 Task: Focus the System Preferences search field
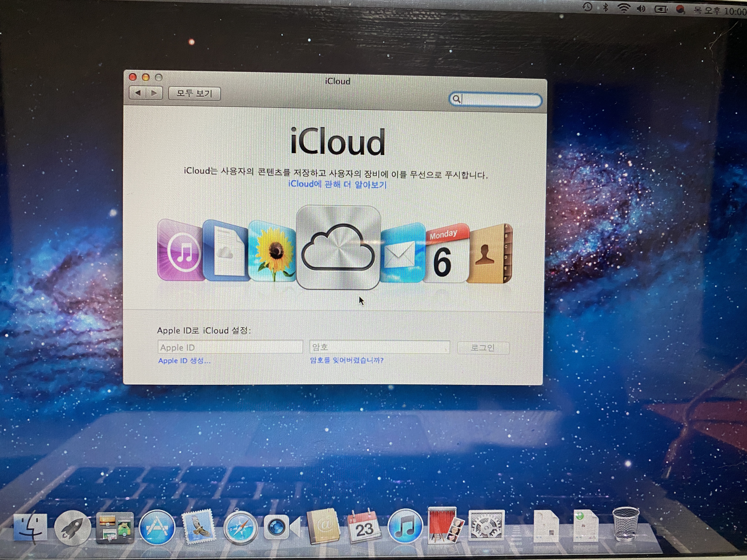[x=495, y=100]
